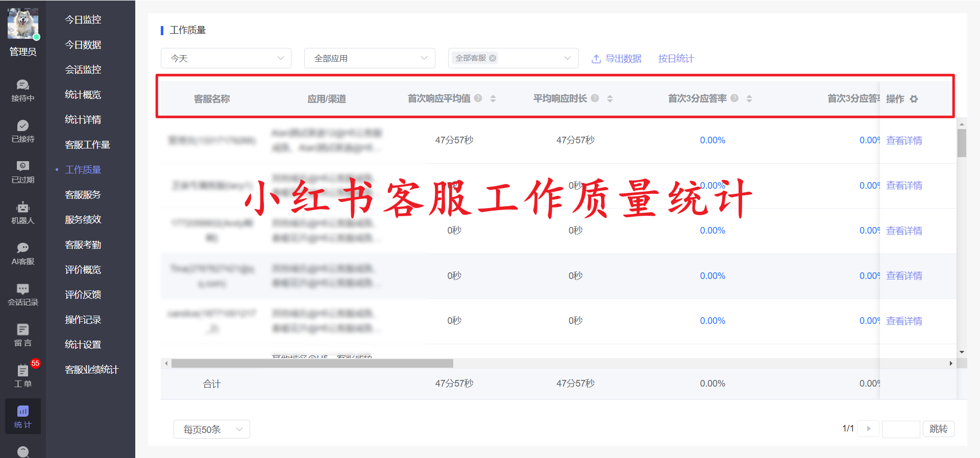The width and height of the screenshot is (980, 458).
Task: Click the vertical table scrollbar thumb
Action: tap(962, 143)
